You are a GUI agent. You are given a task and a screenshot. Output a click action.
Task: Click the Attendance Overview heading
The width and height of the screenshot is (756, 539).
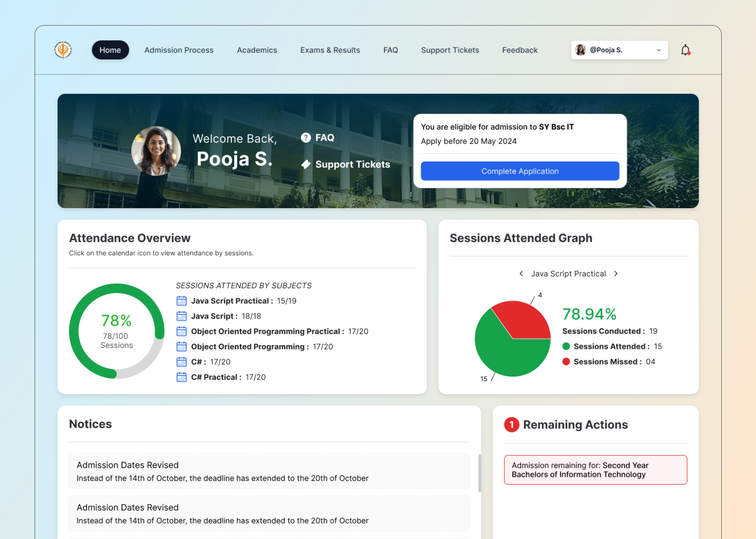[x=130, y=238]
